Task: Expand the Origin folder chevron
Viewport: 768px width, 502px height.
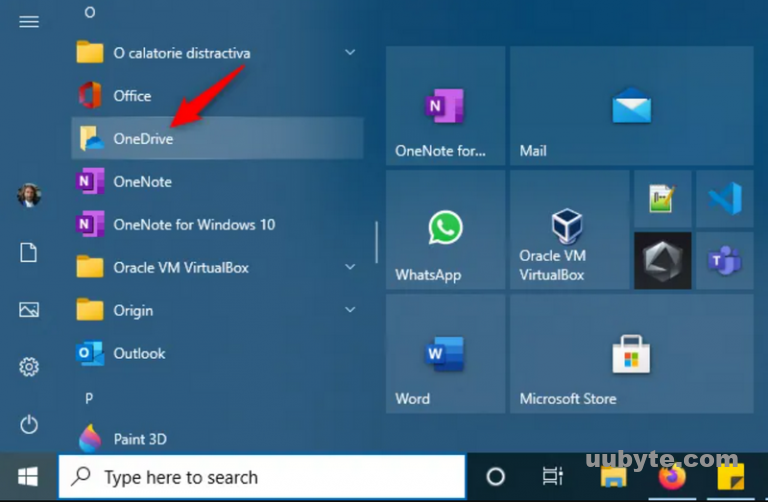Action: click(x=350, y=310)
